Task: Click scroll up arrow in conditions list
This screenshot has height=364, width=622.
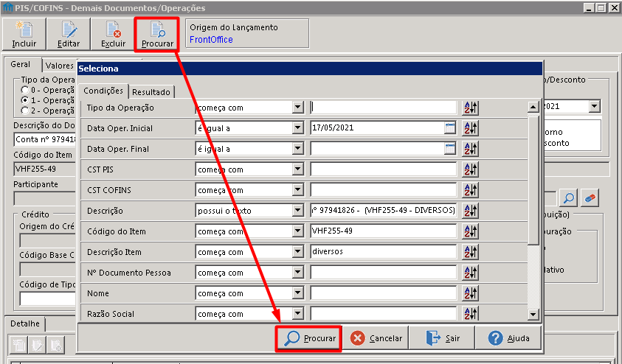Action: pos(533,107)
